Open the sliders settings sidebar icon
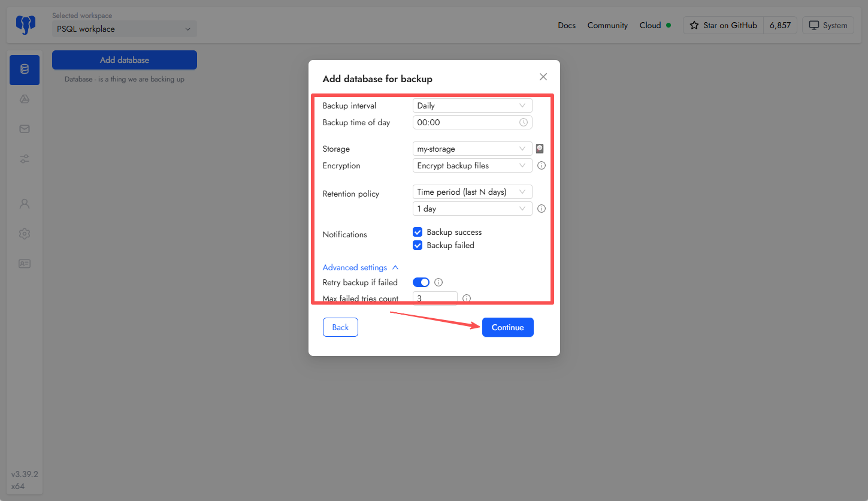Screen dimensions: 868x501 pos(25,159)
